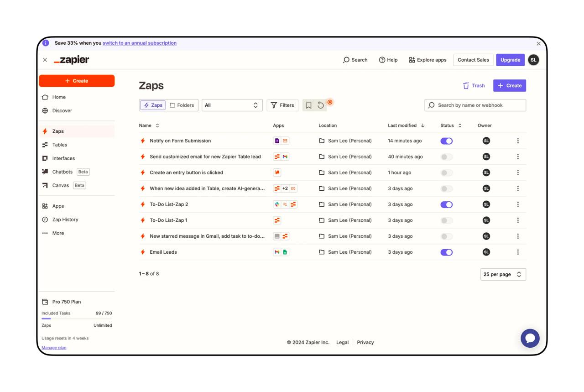Open the top Search

coord(355,60)
